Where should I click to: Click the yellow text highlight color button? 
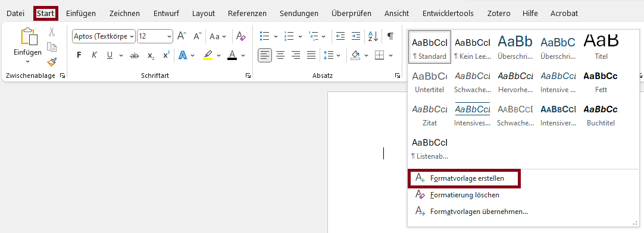[208, 55]
